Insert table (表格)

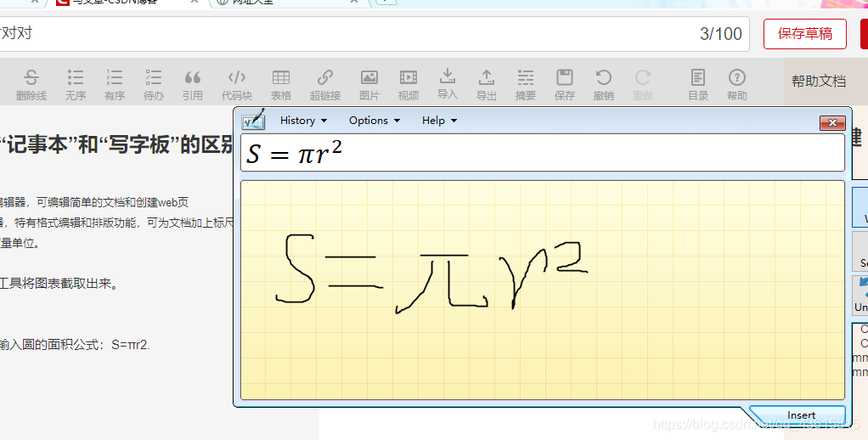click(281, 84)
